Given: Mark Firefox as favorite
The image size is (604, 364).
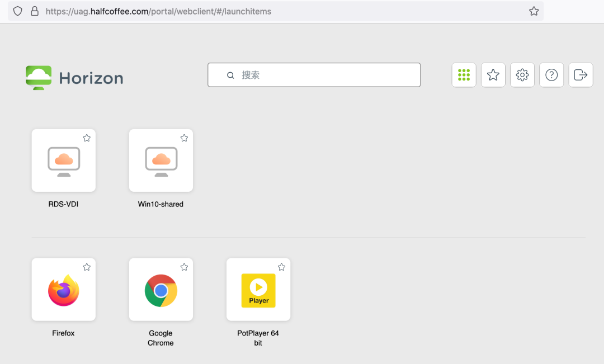Looking at the screenshot, I should click(x=87, y=267).
